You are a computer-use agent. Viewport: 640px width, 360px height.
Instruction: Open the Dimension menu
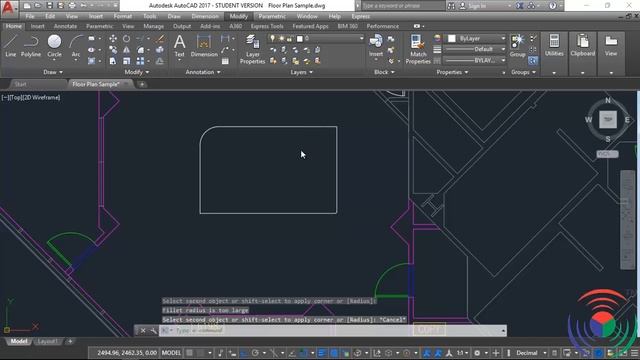[x=205, y=16]
